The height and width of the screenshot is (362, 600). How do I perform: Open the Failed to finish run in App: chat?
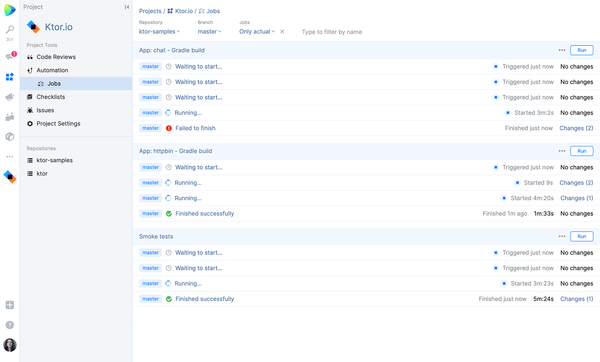tap(196, 128)
